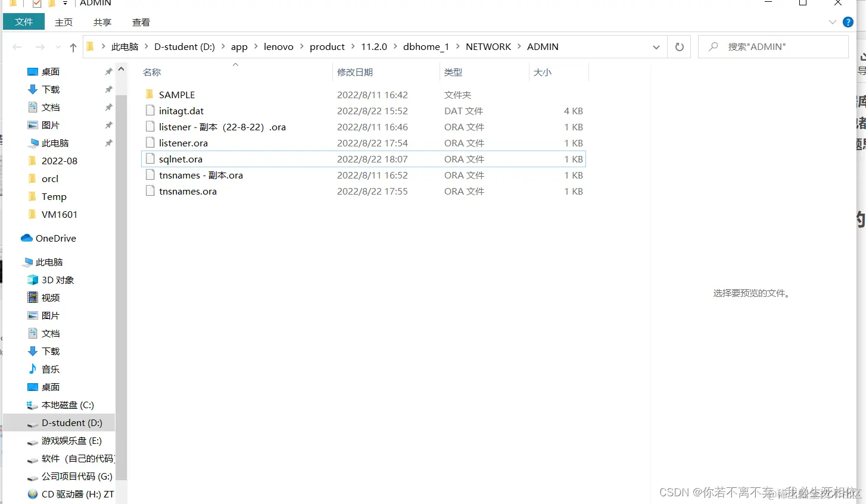Unpin 下载 using its pin icon
This screenshot has height=504, width=866.
tap(108, 89)
